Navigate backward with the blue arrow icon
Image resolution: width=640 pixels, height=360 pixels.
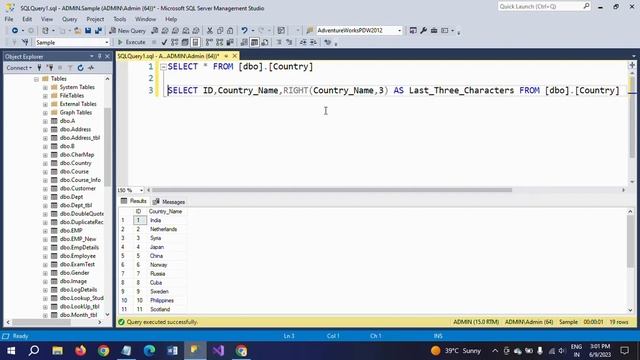[15, 31]
